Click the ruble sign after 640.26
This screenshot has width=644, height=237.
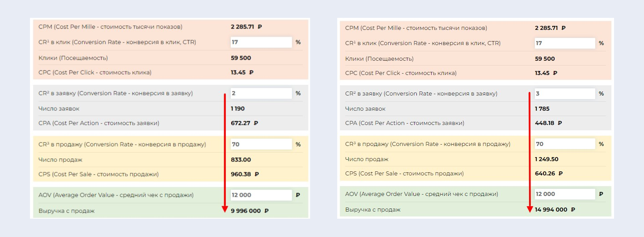click(560, 174)
